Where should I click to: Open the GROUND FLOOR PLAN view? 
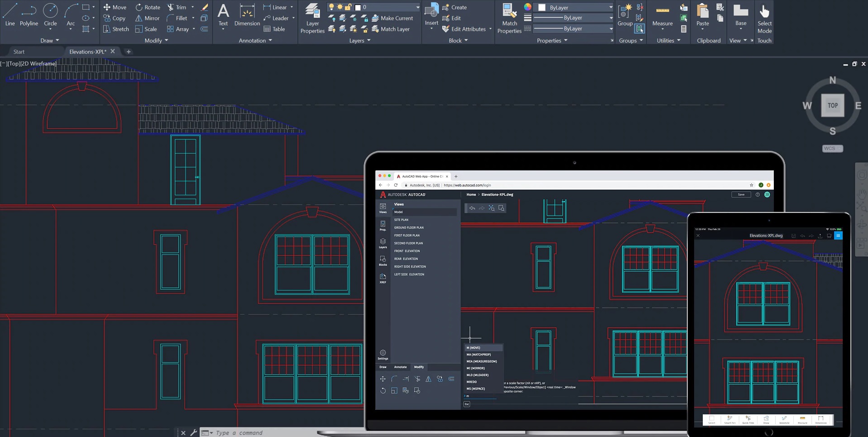[408, 227]
